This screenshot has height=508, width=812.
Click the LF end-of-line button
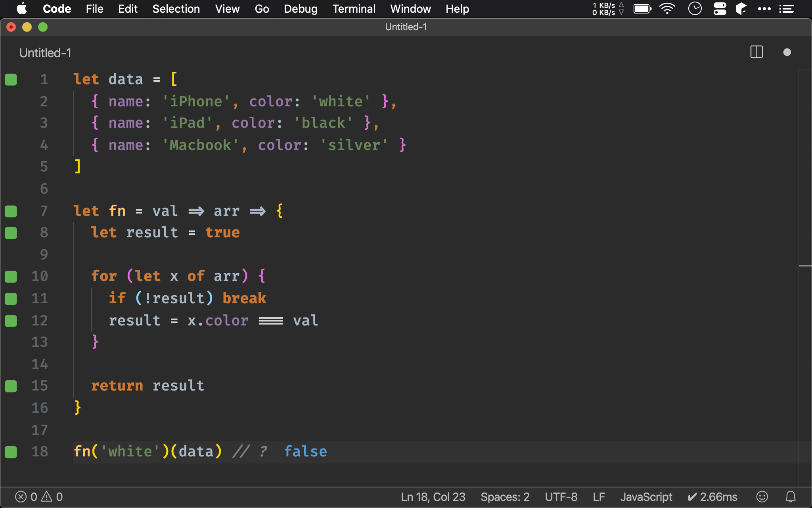pyautogui.click(x=599, y=496)
